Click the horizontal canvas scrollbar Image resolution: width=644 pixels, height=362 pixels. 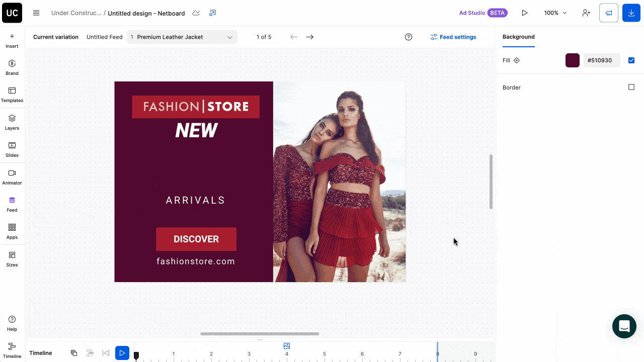click(x=260, y=334)
